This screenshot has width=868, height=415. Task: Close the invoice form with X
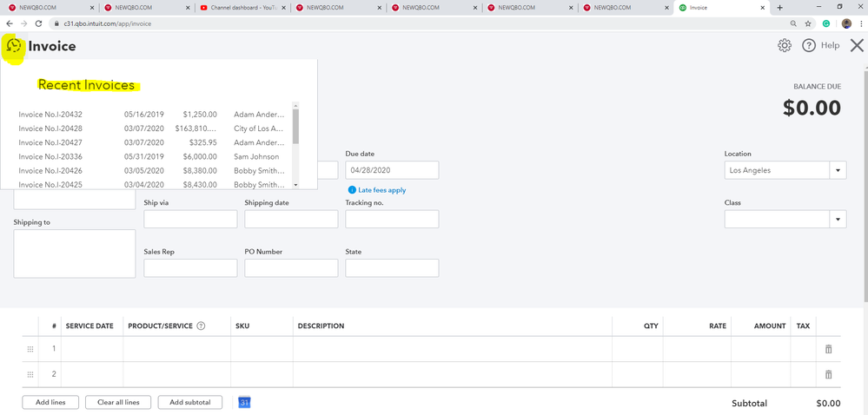[x=857, y=45]
